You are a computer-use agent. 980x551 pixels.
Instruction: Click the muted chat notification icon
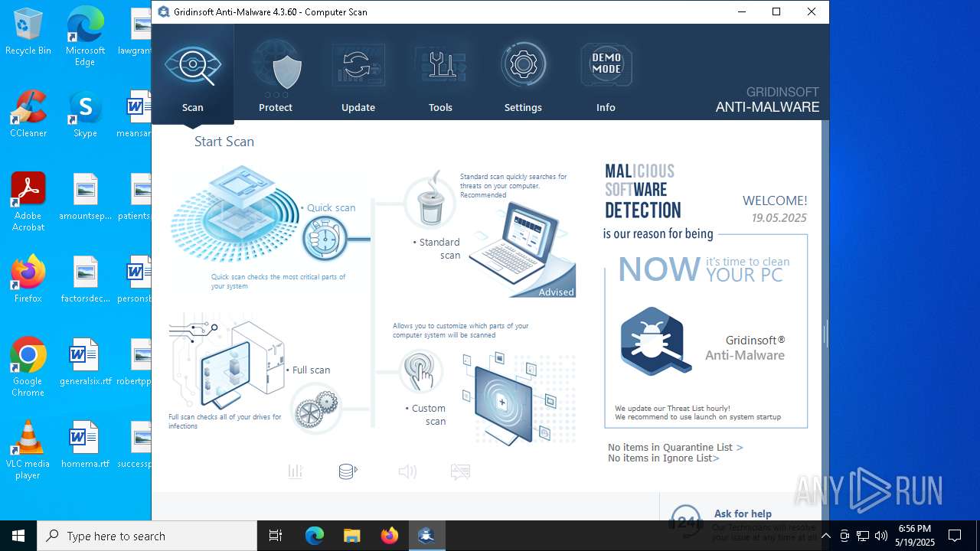click(460, 471)
